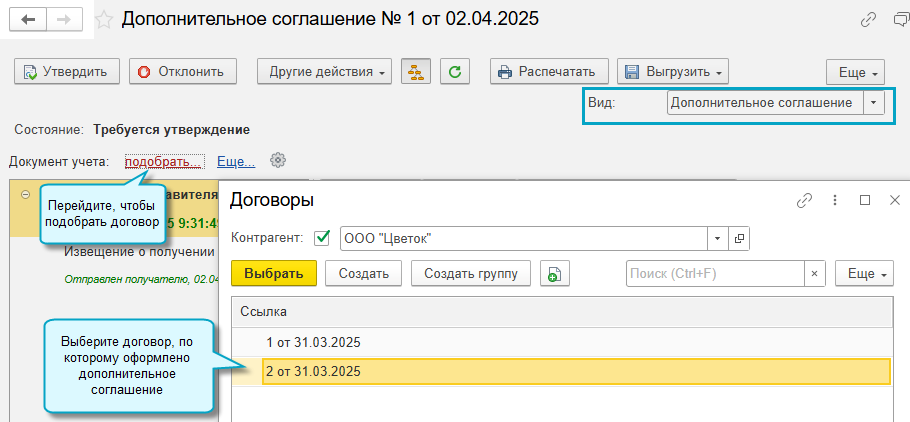Open the Выгрузить dropdown menu
910x422 pixels.
tap(673, 71)
